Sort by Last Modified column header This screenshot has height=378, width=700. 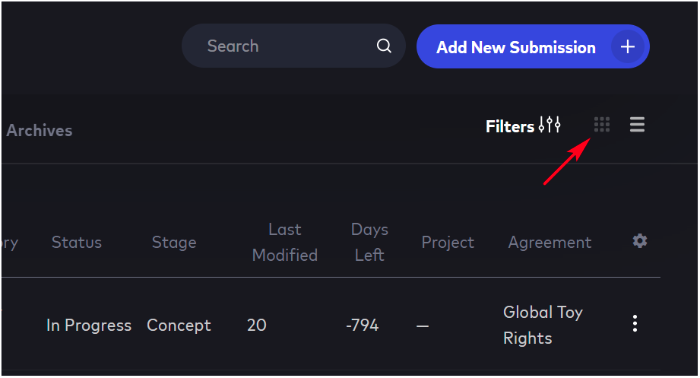pos(285,242)
